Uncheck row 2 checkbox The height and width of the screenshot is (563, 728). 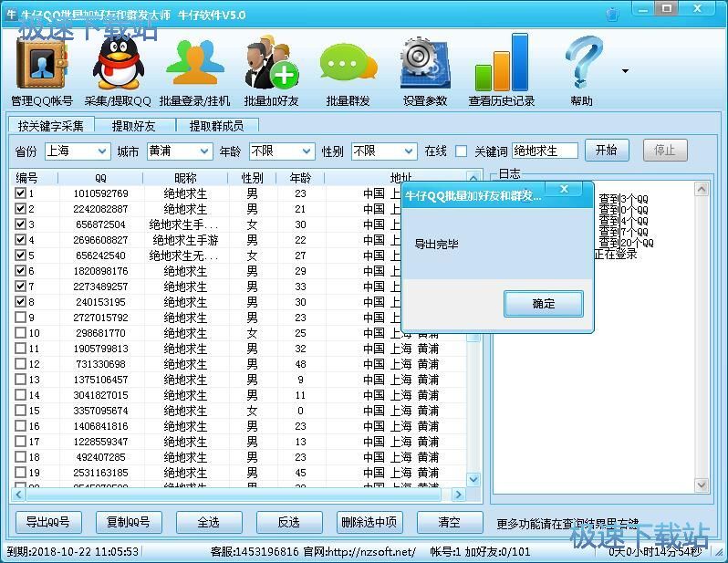click(20, 209)
